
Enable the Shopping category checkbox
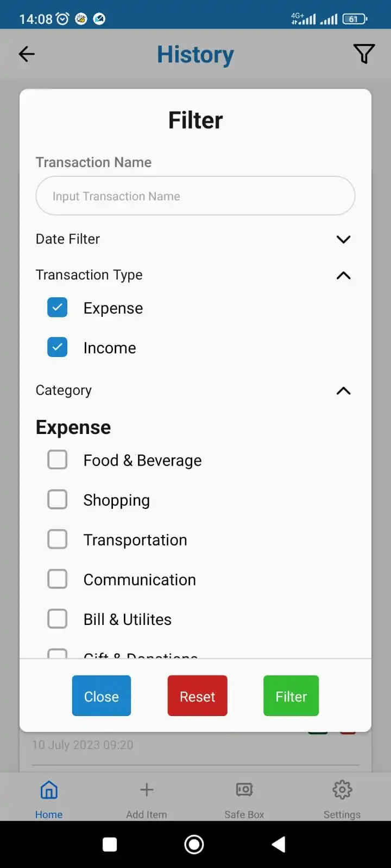[x=58, y=500]
